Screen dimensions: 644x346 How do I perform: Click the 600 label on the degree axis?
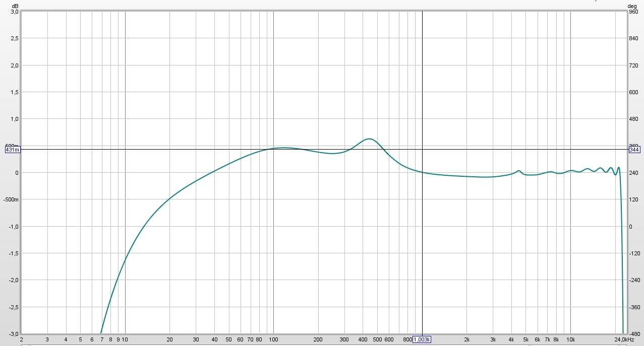coord(632,92)
